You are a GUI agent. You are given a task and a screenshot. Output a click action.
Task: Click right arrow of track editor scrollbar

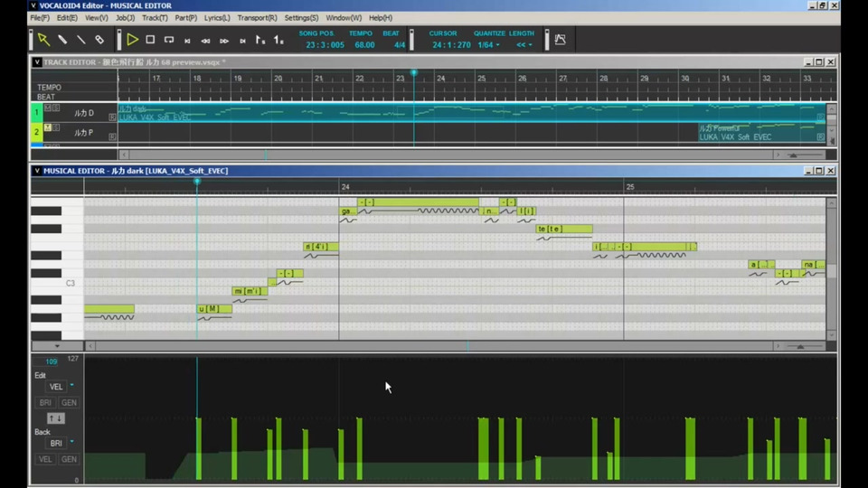[778, 155]
